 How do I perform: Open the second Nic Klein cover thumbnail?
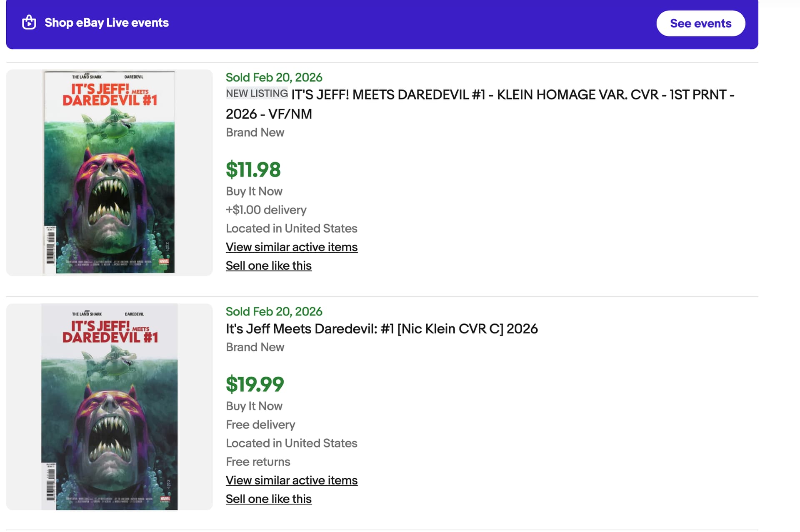click(x=109, y=407)
